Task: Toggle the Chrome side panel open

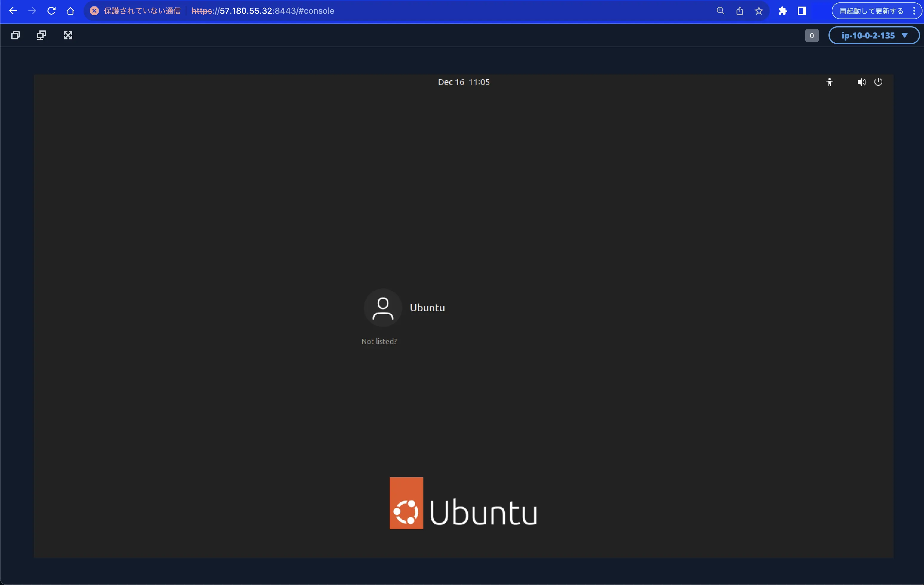Action: coord(802,11)
